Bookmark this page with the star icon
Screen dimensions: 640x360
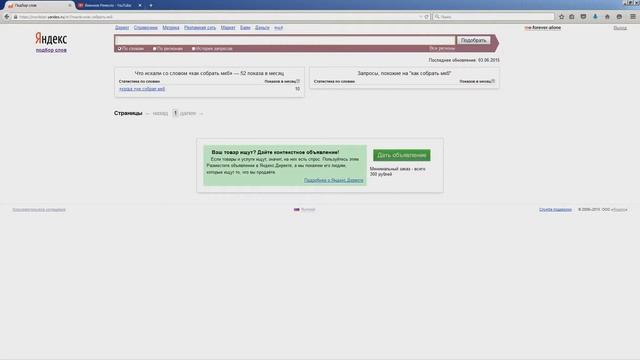point(562,17)
